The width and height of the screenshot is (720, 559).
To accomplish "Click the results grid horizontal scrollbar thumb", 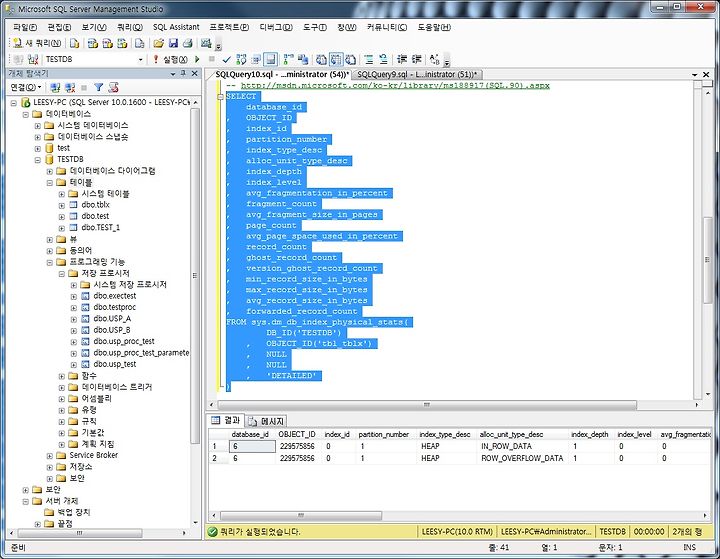I will tap(301, 515).
